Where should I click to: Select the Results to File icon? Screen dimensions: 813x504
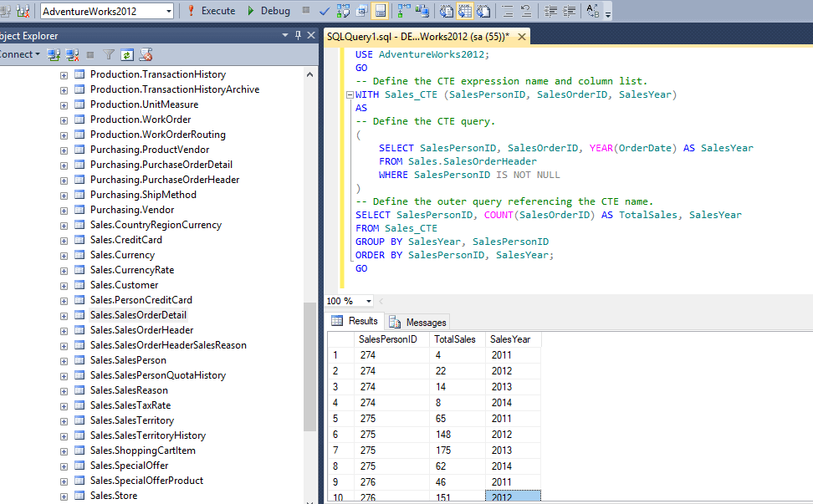483,11
